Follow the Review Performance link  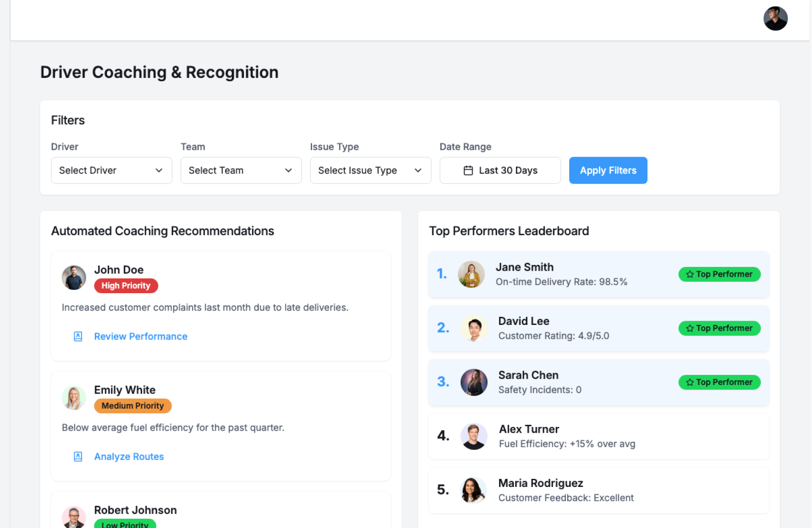pyautogui.click(x=140, y=336)
